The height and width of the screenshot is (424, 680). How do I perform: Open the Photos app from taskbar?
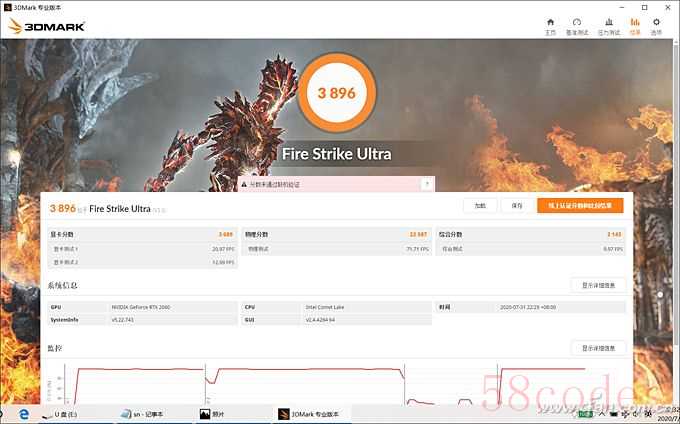[212, 414]
